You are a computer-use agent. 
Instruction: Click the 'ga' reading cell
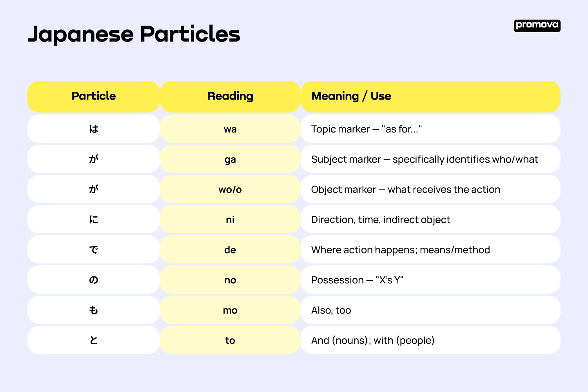230,159
